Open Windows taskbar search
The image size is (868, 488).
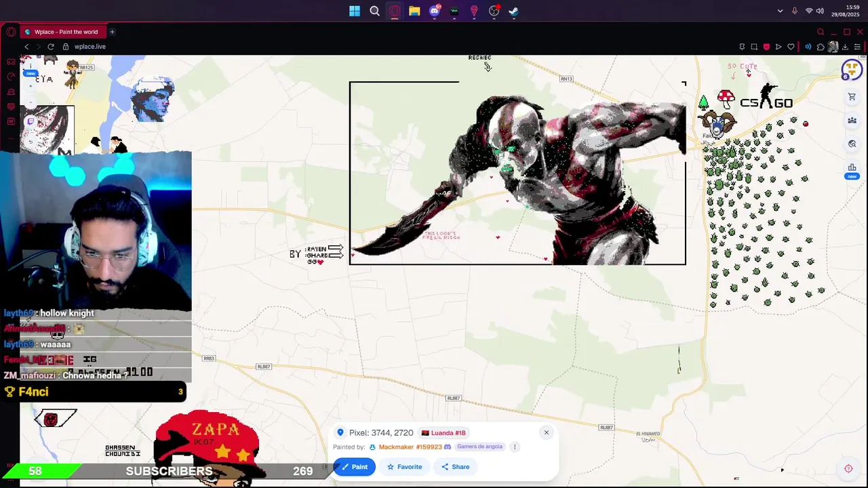pyautogui.click(x=374, y=11)
